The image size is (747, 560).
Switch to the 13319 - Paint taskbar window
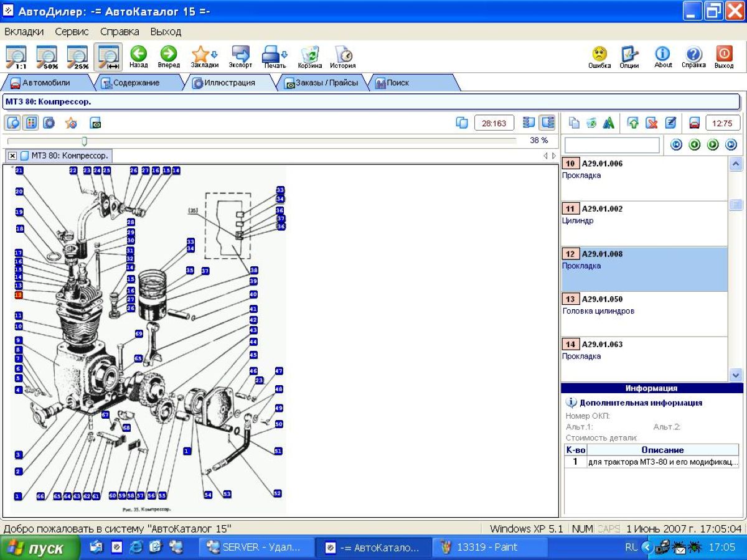(x=489, y=548)
